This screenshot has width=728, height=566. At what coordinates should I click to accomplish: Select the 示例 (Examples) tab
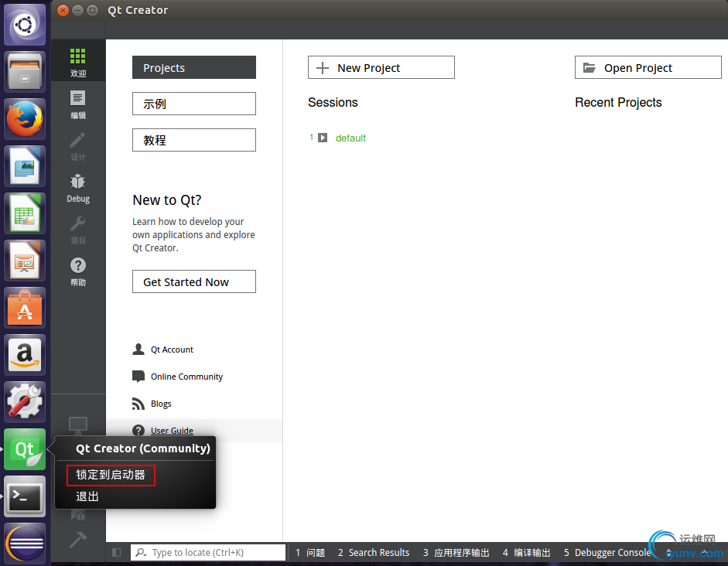tap(194, 104)
